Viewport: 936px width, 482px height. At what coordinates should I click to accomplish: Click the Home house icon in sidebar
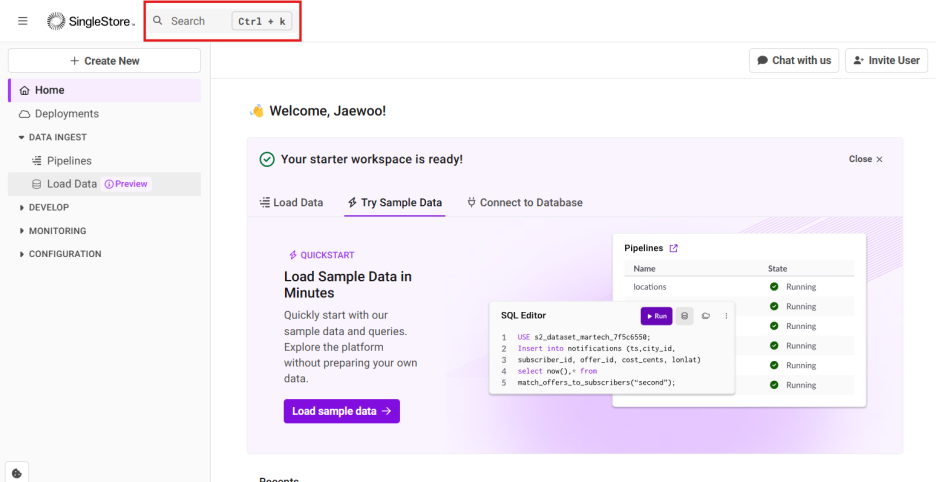coord(24,90)
